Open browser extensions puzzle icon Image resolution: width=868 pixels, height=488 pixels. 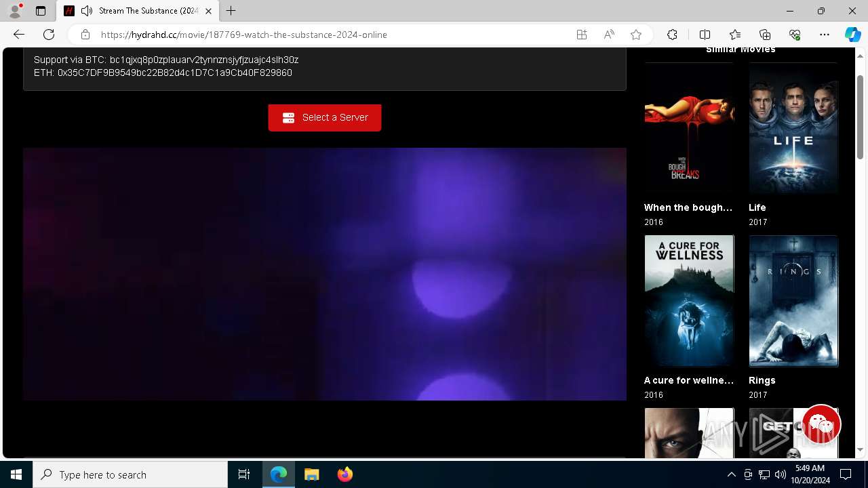[672, 35]
